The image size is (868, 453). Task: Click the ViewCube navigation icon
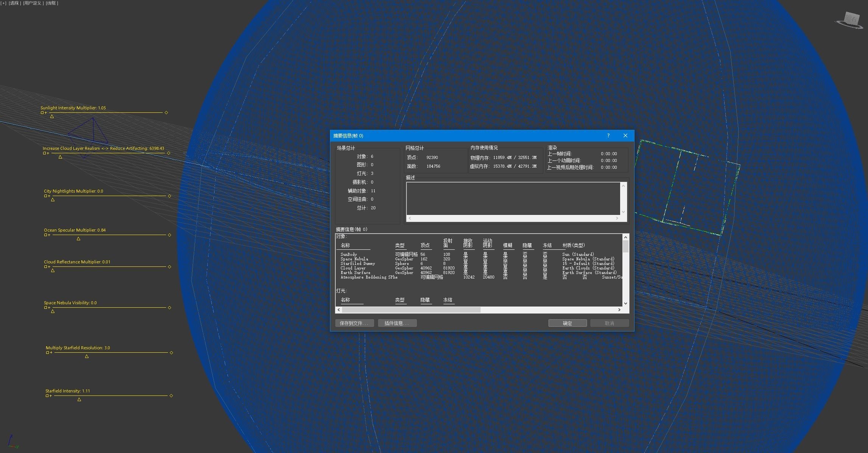(851, 20)
